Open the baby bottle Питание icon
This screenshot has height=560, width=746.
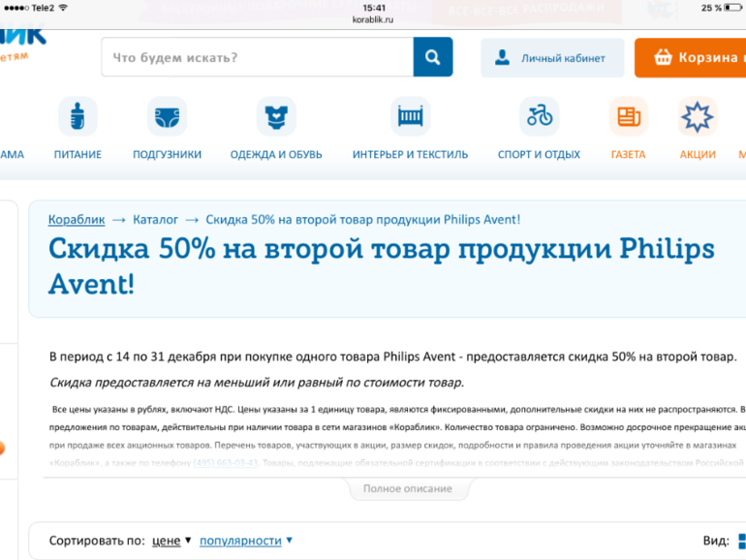point(78,117)
